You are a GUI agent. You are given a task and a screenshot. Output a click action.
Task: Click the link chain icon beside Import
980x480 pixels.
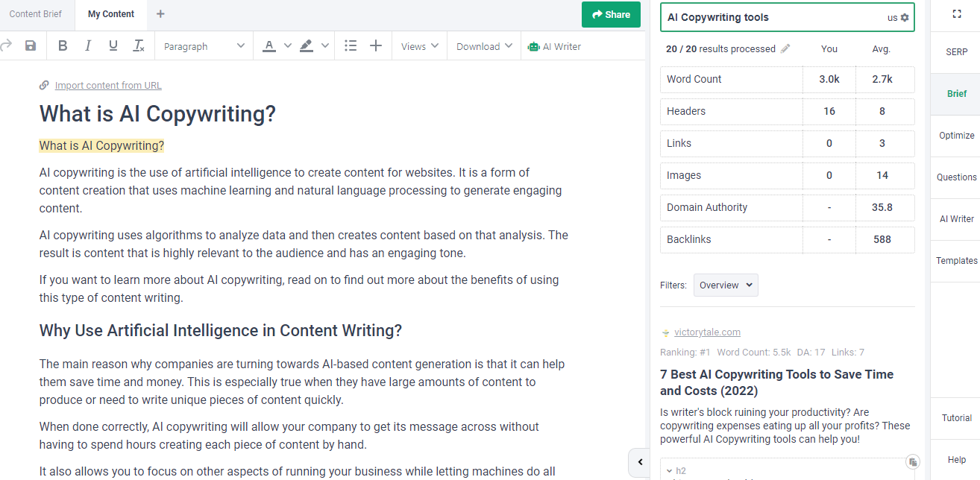point(45,86)
